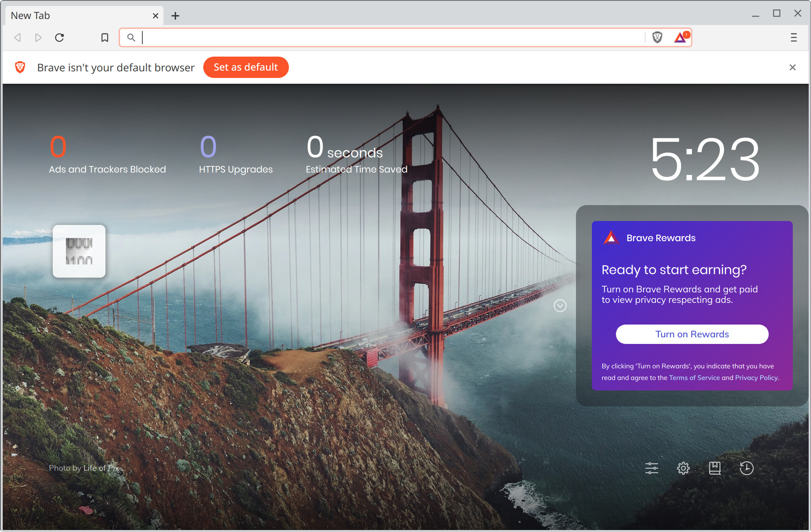
Task: Click the blurred top sites thumbnail
Action: point(79,252)
